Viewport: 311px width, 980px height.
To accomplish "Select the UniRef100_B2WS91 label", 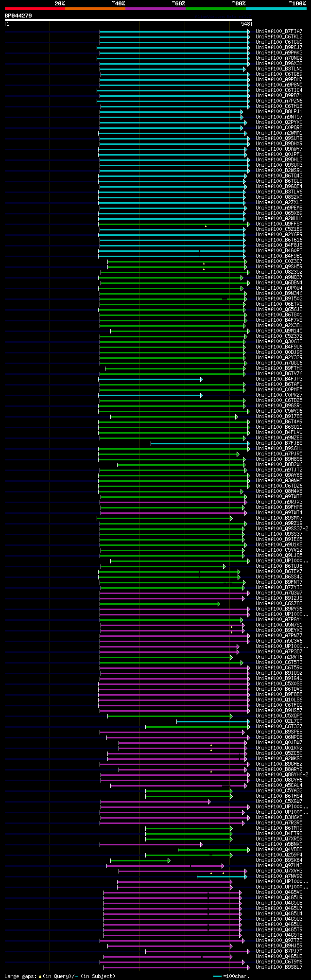I will click(x=279, y=170).
